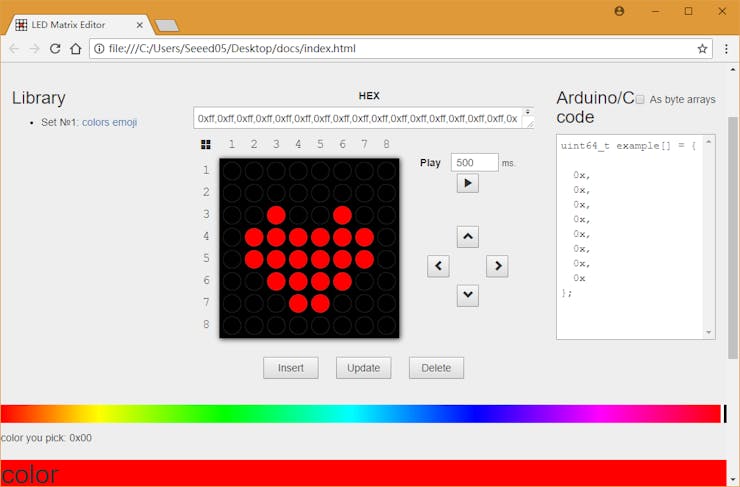
Task: Shift the matrix pattern down
Action: click(467, 295)
